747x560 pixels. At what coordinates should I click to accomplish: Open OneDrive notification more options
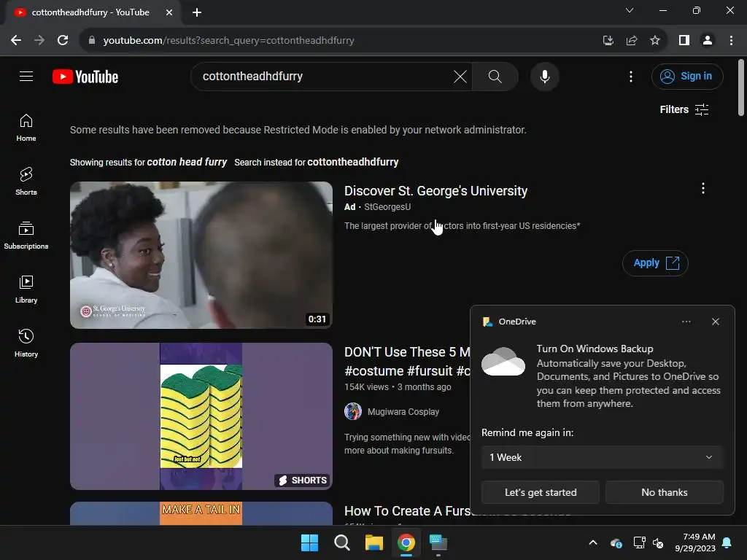click(686, 322)
